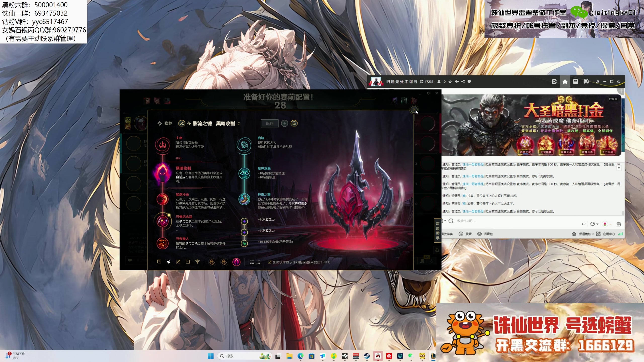Click the taskbar 搜索 search box
The image size is (644, 362).
tap(245, 356)
